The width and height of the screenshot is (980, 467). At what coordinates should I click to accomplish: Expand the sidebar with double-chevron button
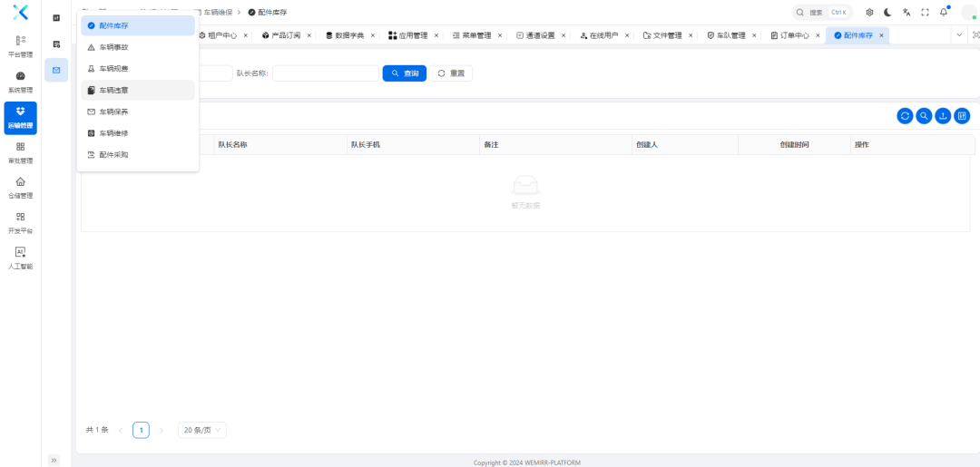pos(54,460)
